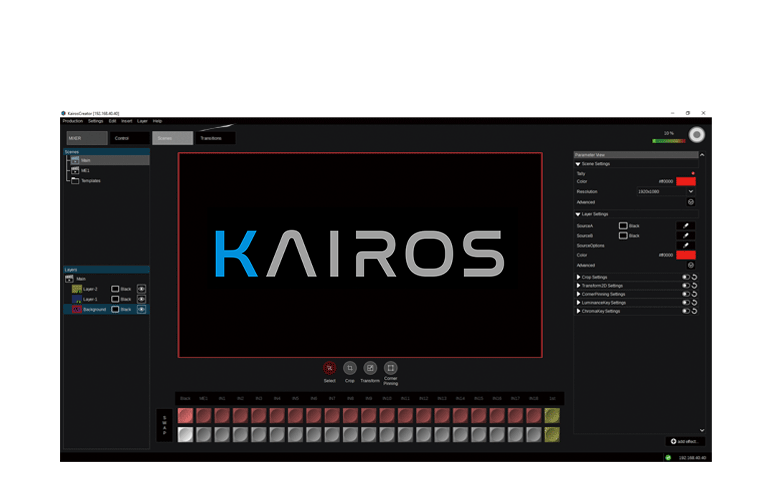Choose the Crop tool icon
The width and height of the screenshot is (772, 501).
350,368
